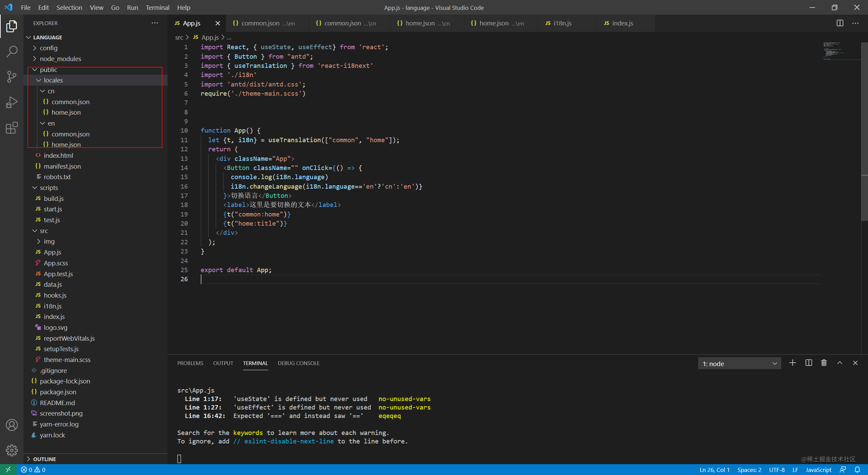Expand the OUTLINE section

click(x=44, y=459)
